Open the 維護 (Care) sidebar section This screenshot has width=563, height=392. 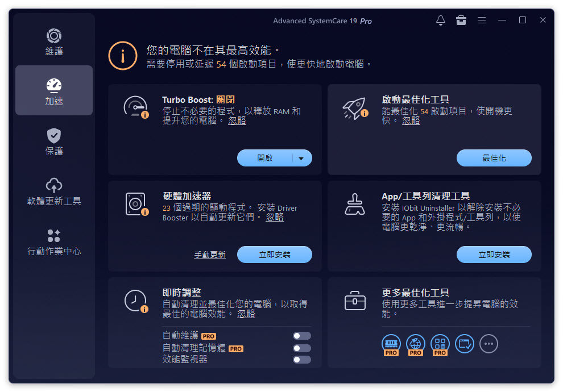coord(54,41)
